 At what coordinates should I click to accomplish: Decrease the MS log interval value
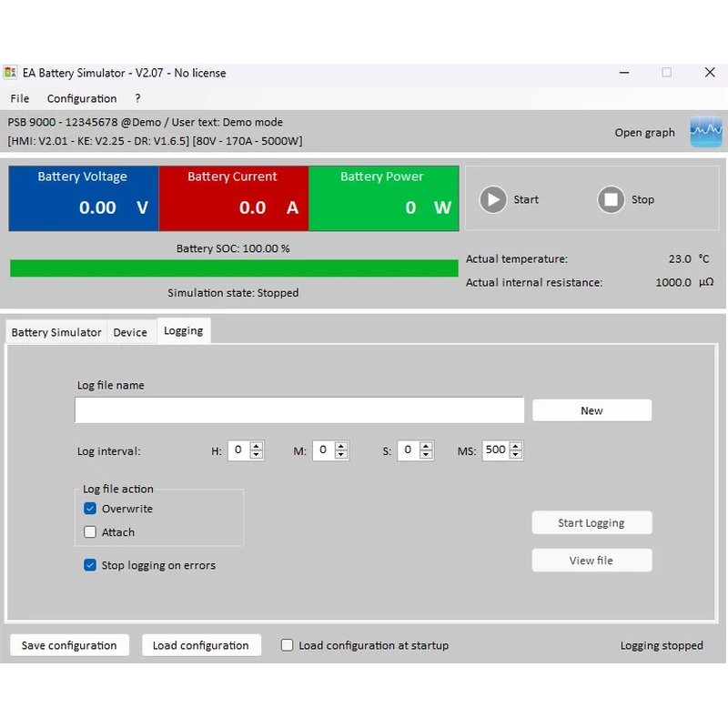(515, 454)
